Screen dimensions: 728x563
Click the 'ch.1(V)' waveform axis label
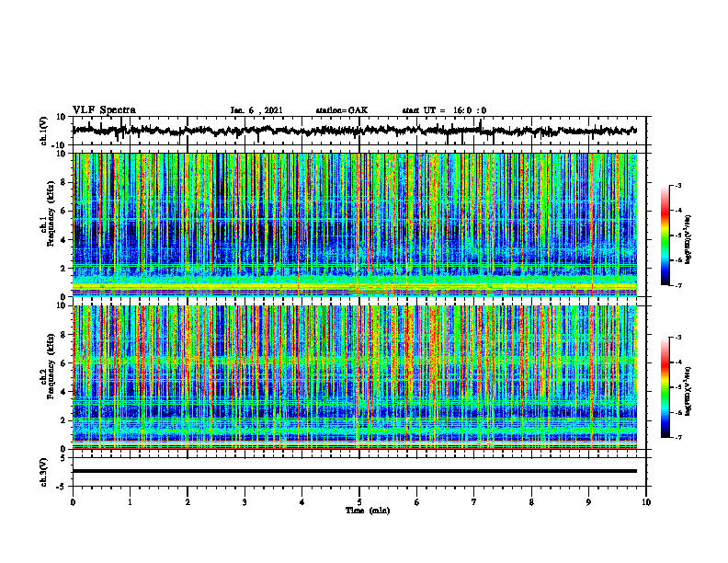pyautogui.click(x=43, y=131)
